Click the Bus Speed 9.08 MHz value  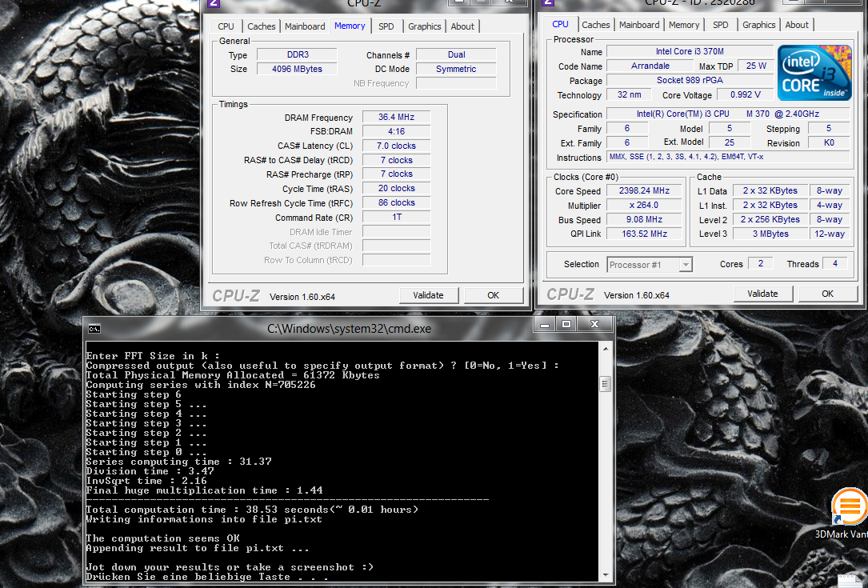pos(644,219)
